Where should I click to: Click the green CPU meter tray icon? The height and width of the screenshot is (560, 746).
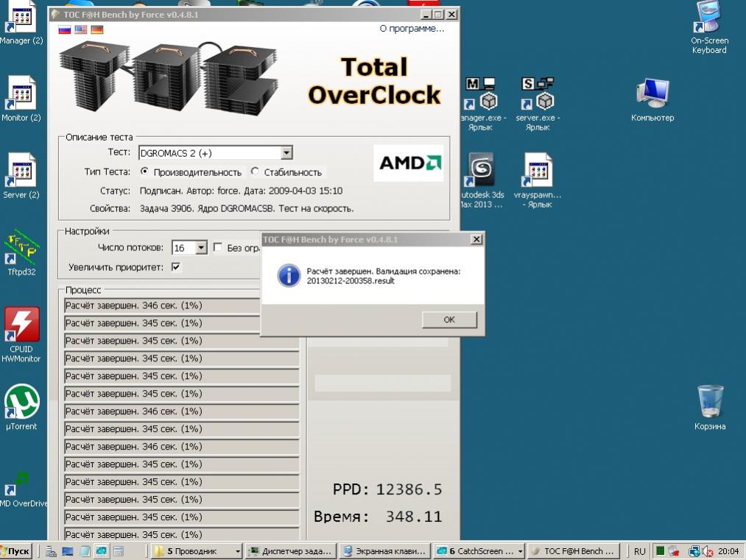pyautogui.click(x=660, y=551)
